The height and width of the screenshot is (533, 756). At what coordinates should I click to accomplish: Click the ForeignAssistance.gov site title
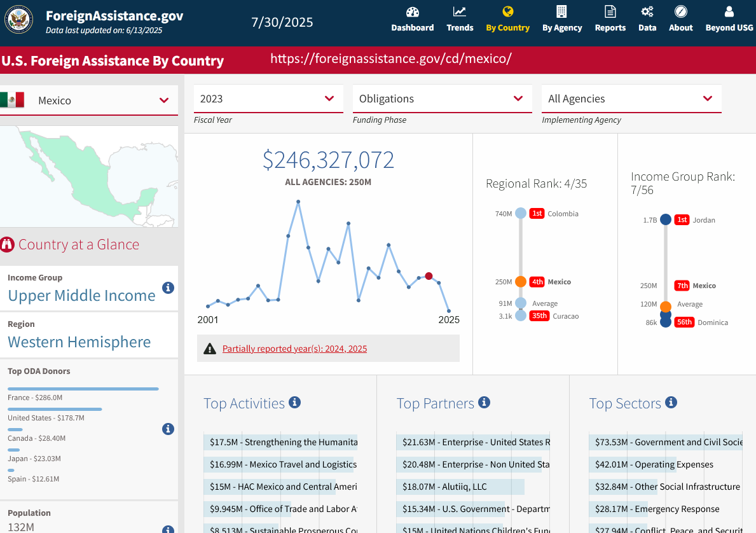[114, 16]
